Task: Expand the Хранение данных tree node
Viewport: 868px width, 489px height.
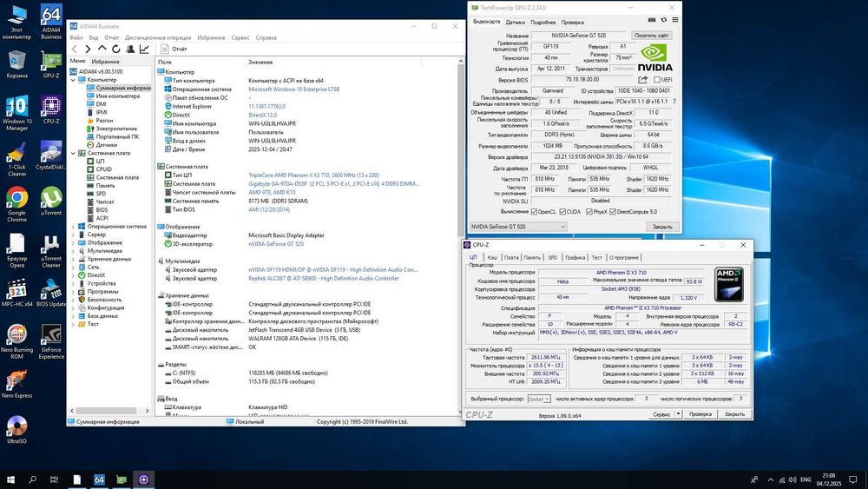Action: [73, 259]
